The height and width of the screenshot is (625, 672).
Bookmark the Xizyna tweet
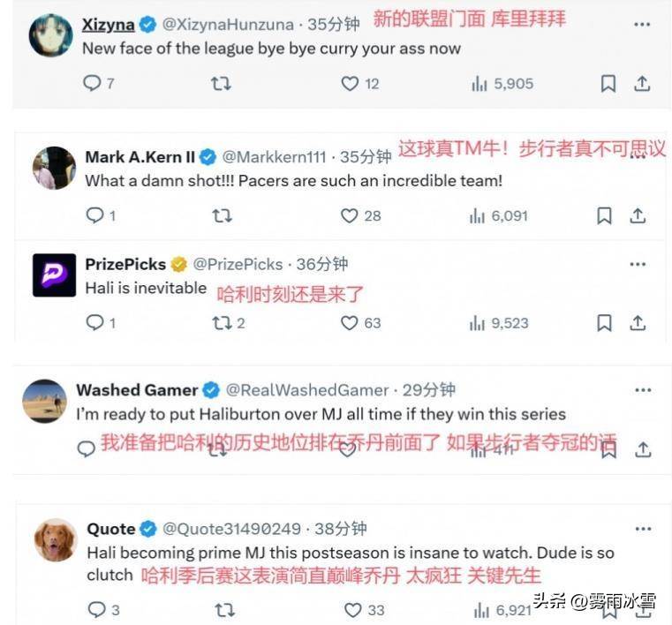608,84
